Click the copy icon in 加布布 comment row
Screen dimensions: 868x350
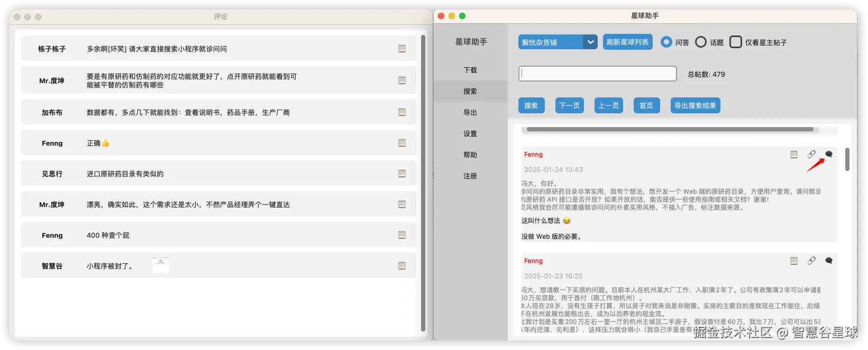click(402, 112)
